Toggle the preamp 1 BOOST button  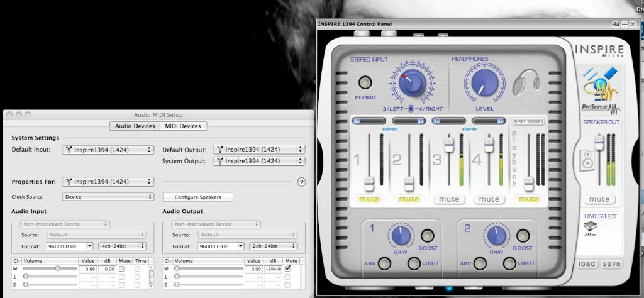pyautogui.click(x=427, y=236)
